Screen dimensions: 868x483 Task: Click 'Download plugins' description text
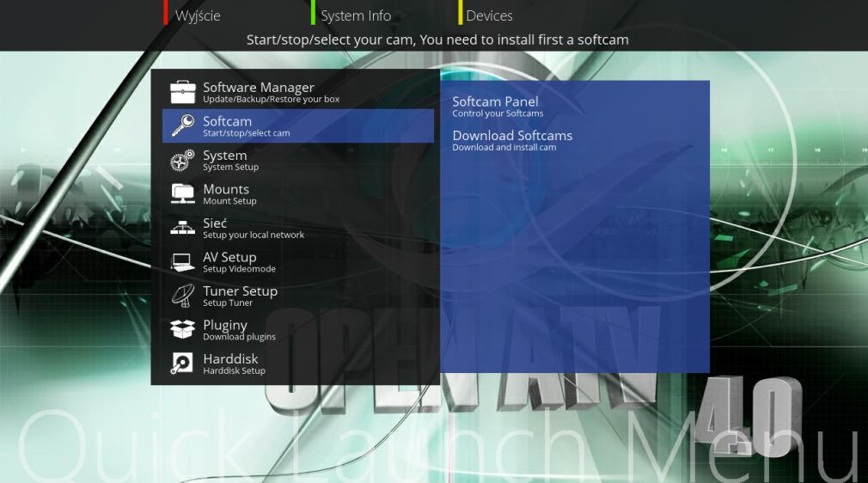[x=239, y=337]
